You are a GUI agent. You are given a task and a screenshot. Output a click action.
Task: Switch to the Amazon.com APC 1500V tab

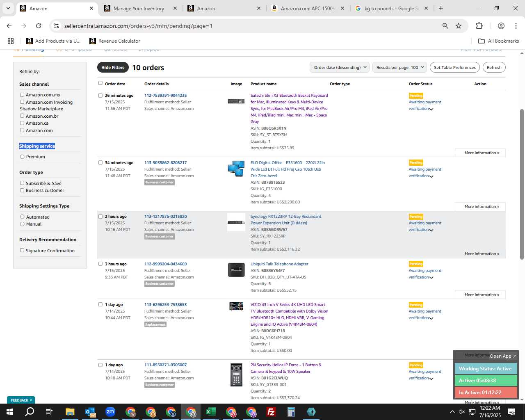click(x=307, y=8)
